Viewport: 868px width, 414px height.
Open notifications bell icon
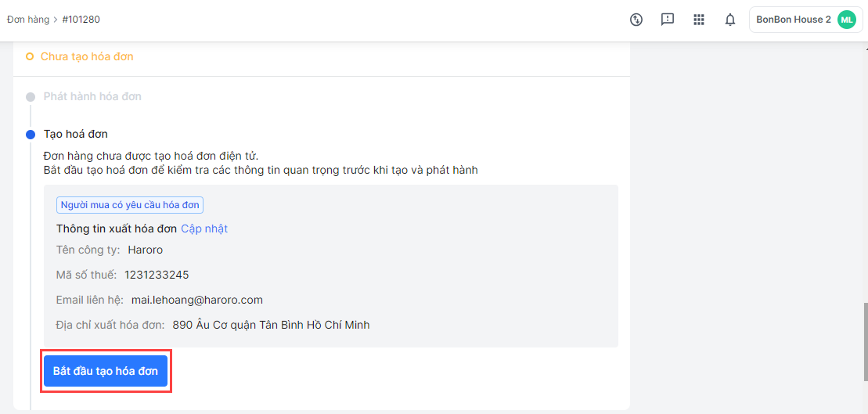[x=730, y=20]
